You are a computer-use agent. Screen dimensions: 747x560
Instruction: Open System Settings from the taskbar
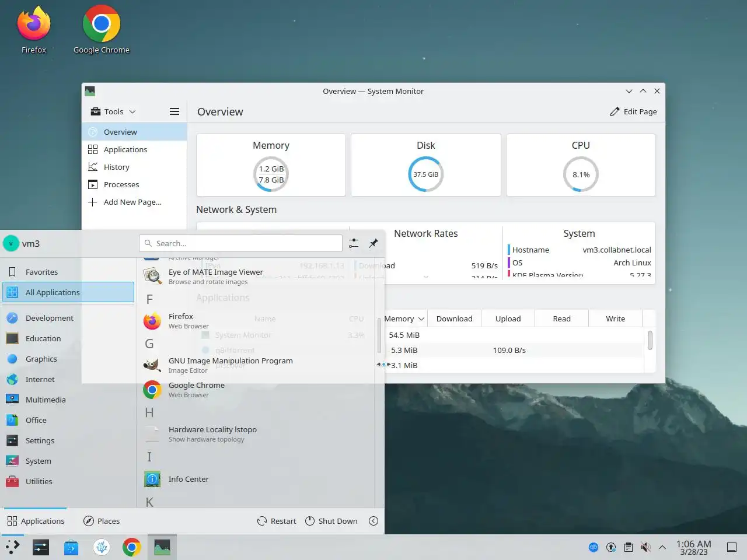coord(41,547)
